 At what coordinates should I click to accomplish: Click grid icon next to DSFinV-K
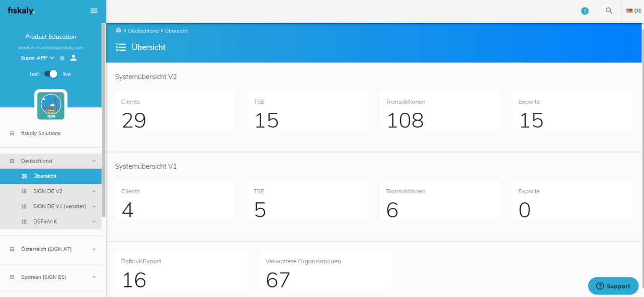click(x=24, y=221)
